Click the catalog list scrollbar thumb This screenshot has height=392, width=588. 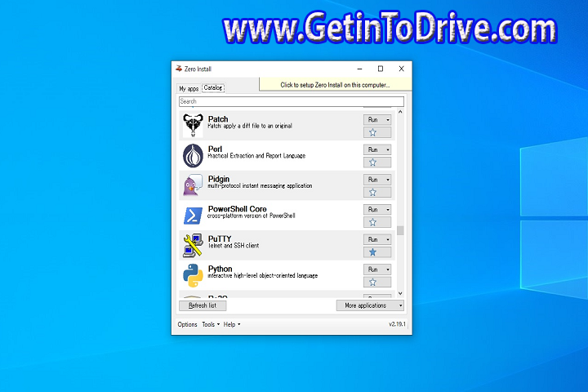point(400,230)
